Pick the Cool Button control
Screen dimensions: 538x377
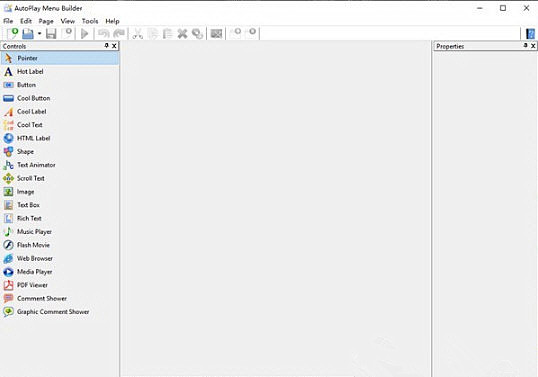(x=27, y=98)
